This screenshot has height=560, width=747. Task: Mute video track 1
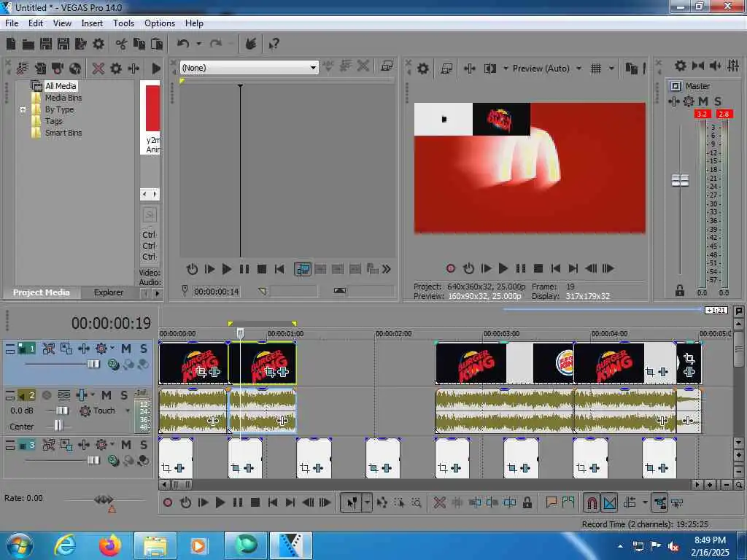tap(126, 349)
